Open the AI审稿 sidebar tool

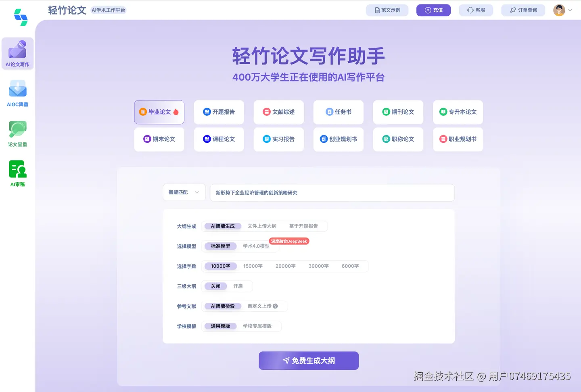[17, 173]
